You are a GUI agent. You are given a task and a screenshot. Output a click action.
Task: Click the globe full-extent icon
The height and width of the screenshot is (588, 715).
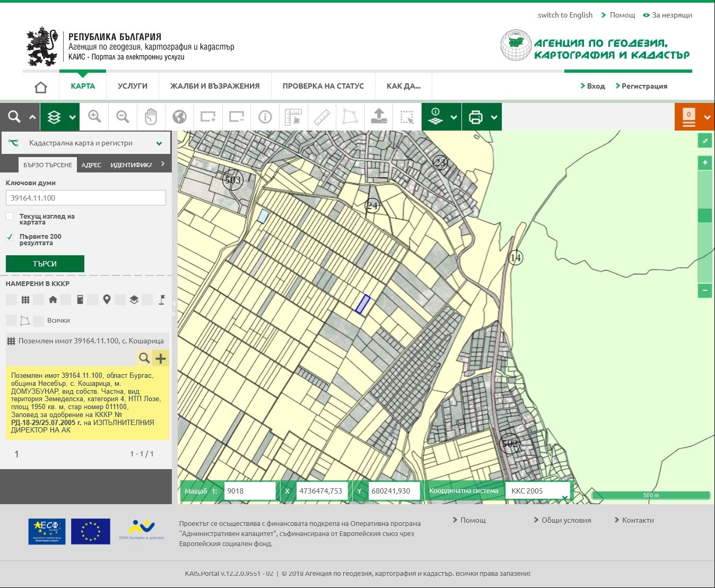pos(179,117)
